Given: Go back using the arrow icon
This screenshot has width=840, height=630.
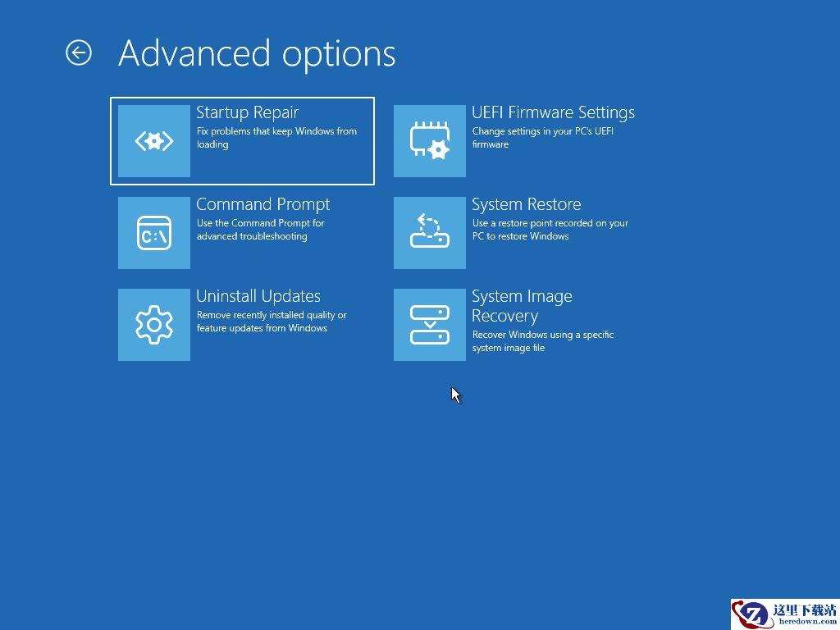Looking at the screenshot, I should tap(79, 53).
